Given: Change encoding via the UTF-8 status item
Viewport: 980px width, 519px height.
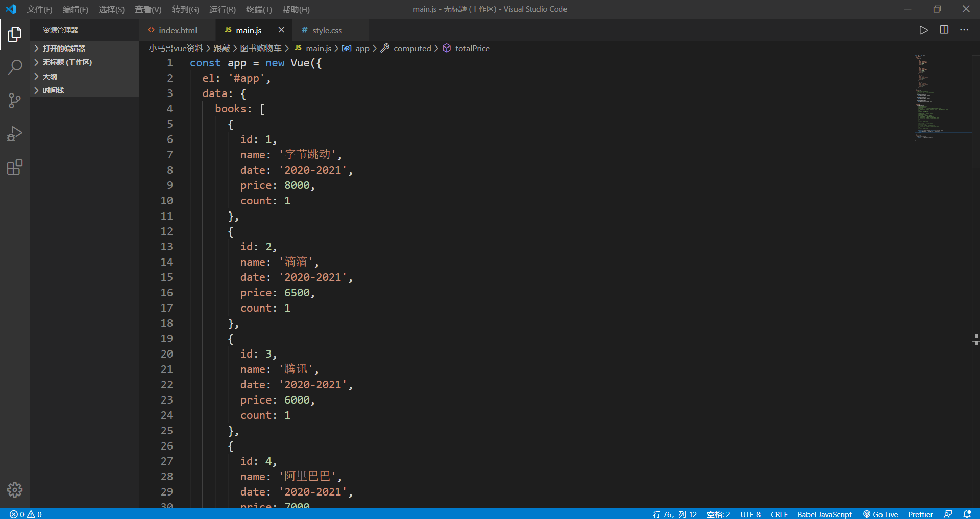Looking at the screenshot, I should click(750, 514).
